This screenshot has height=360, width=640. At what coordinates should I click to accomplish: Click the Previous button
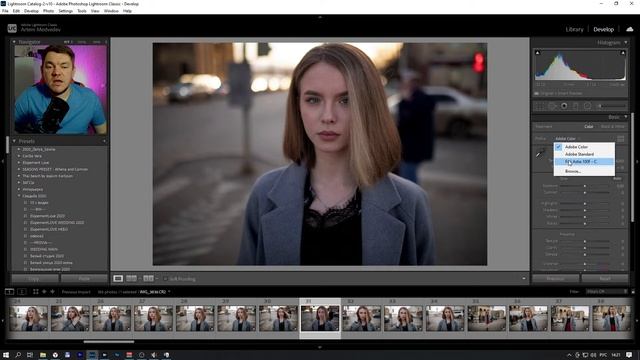pos(556,279)
